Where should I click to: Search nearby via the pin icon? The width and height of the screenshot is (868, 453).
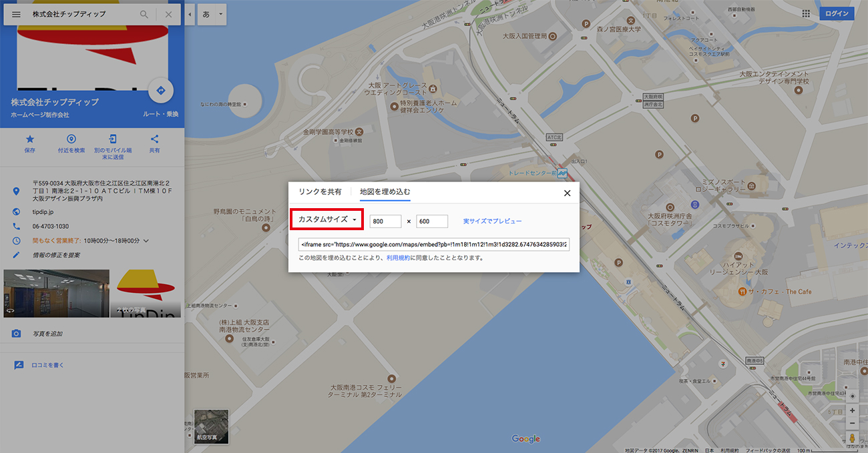[x=71, y=139]
